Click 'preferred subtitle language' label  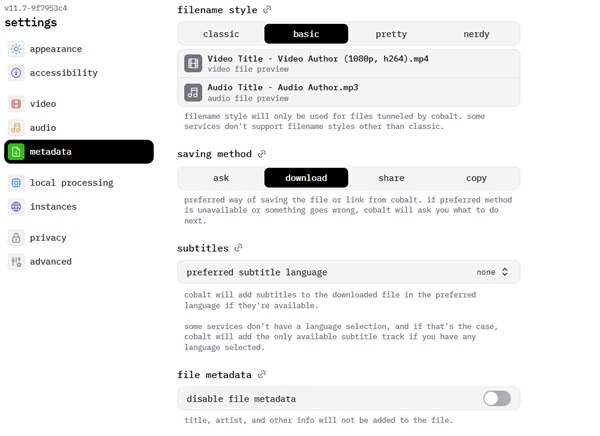click(x=257, y=272)
